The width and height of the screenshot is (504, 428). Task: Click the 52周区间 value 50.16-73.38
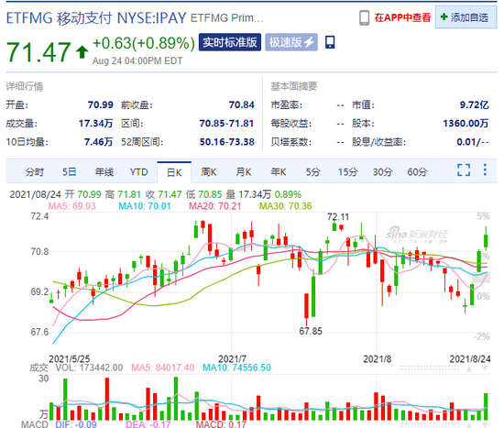[227, 142]
